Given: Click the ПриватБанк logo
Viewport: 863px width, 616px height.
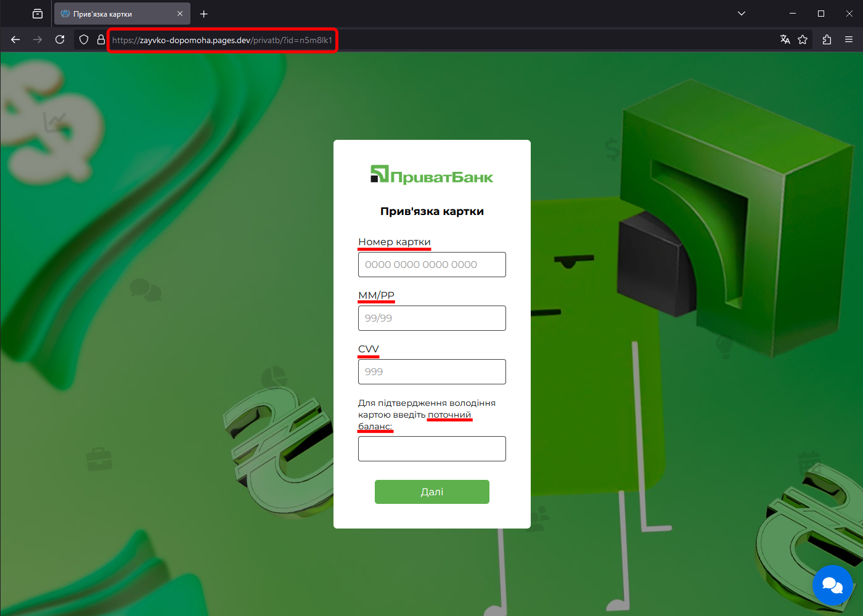Looking at the screenshot, I should coord(431,175).
